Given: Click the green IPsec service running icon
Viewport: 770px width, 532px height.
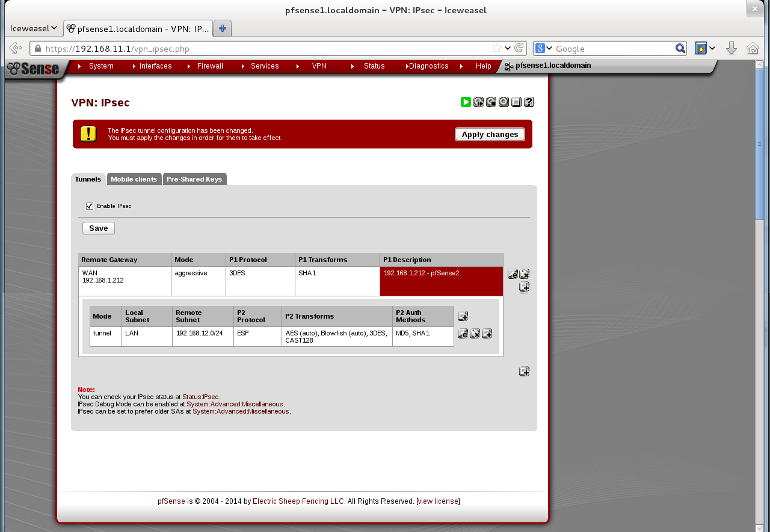Looking at the screenshot, I should click(x=466, y=102).
